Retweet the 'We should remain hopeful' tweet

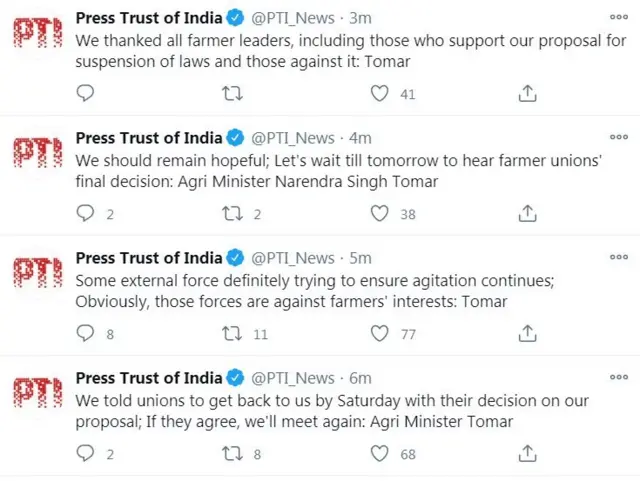[x=233, y=213]
